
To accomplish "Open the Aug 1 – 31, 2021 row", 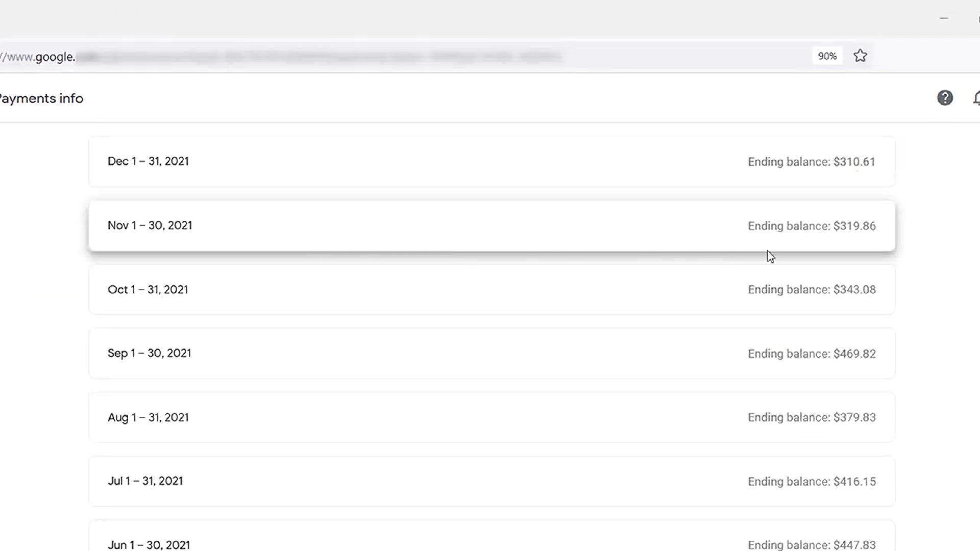I will pyautogui.click(x=492, y=417).
